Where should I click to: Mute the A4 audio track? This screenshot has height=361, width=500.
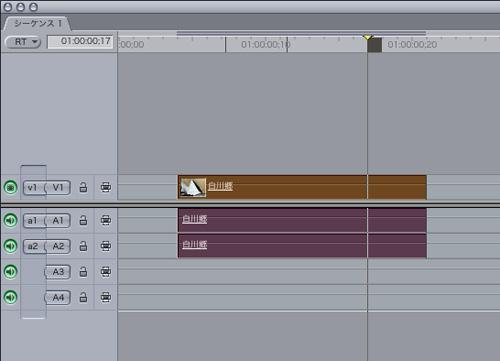pos(11,297)
